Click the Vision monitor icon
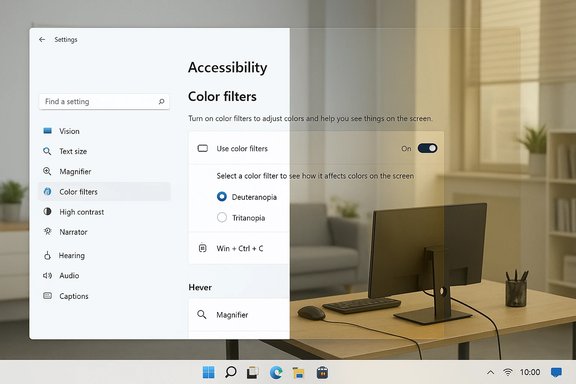Image resolution: width=576 pixels, height=384 pixels. pyautogui.click(x=47, y=131)
